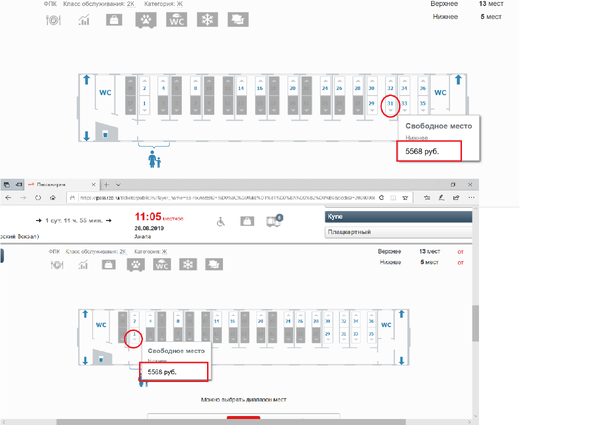Click dining icon in upper carriage view

[x=53, y=20]
